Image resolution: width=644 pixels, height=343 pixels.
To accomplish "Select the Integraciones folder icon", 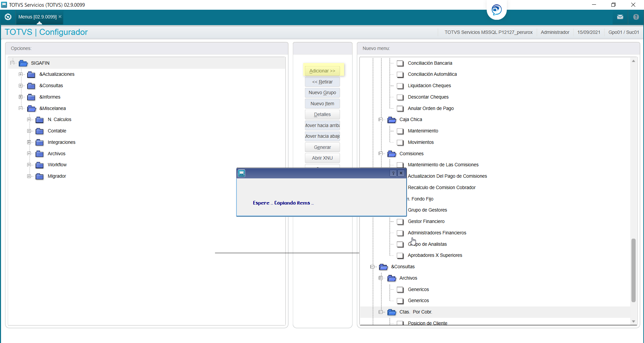I will point(40,142).
